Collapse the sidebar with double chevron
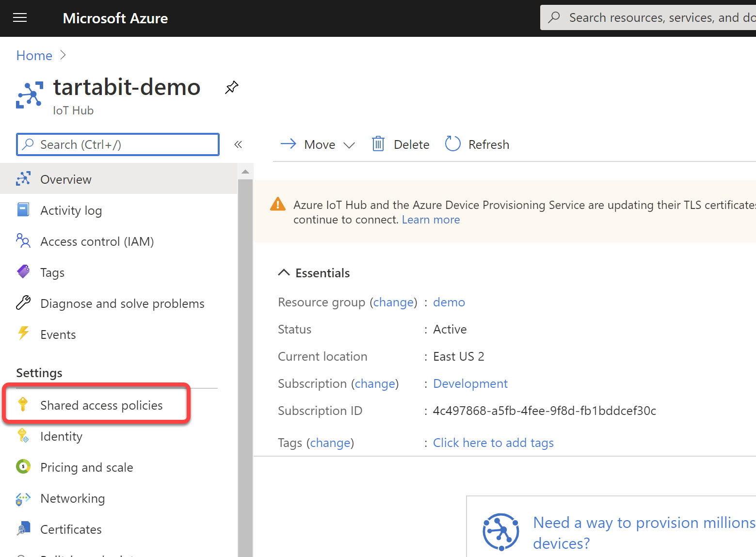The width and height of the screenshot is (756, 557). pyautogui.click(x=238, y=144)
